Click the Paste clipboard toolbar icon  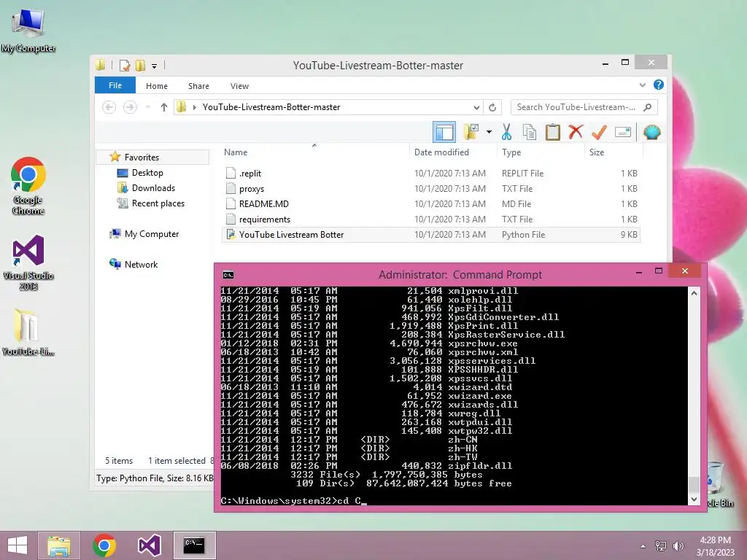point(553,132)
